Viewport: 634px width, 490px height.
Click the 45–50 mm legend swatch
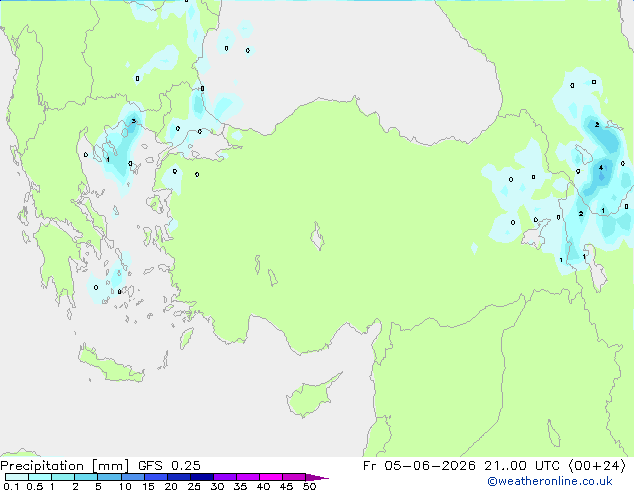294,477
